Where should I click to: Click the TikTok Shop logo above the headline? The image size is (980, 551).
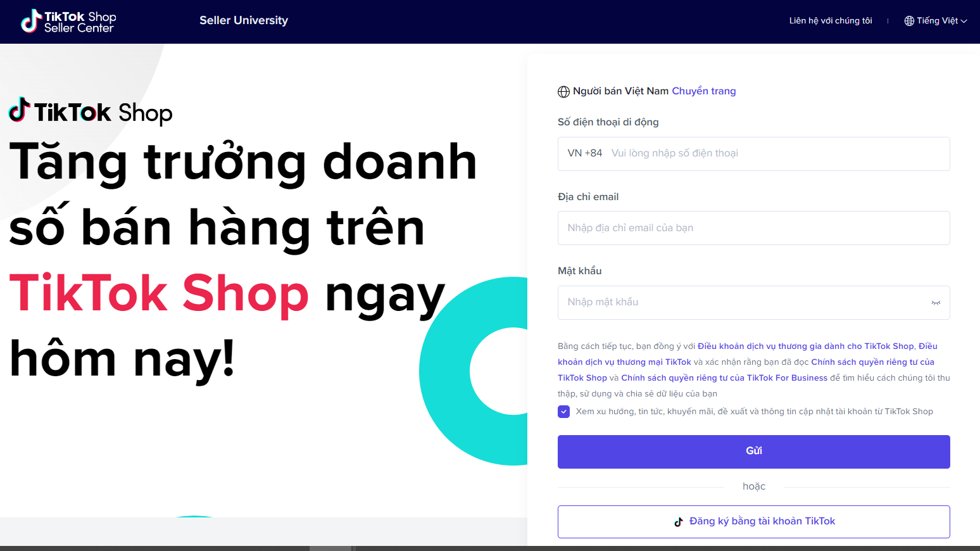coord(91,112)
